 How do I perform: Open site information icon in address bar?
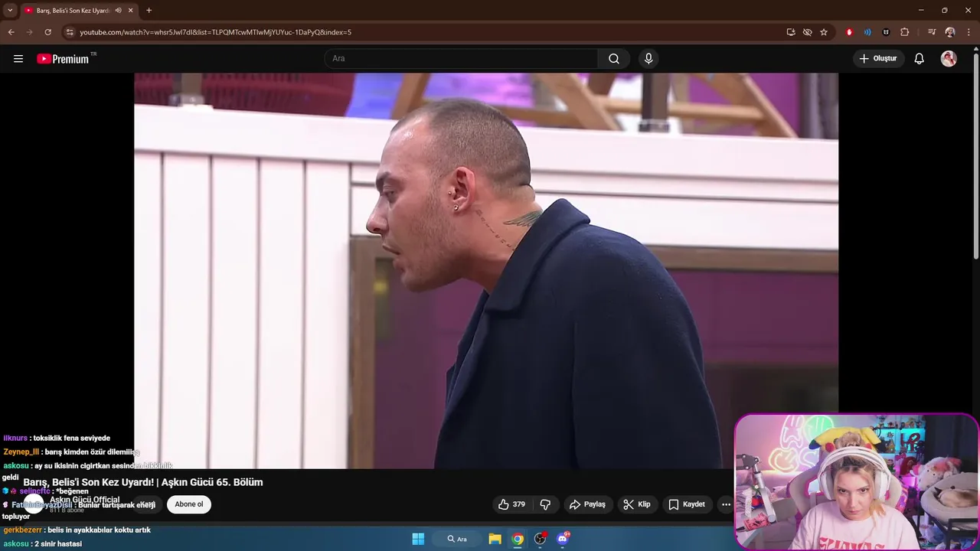70,32
